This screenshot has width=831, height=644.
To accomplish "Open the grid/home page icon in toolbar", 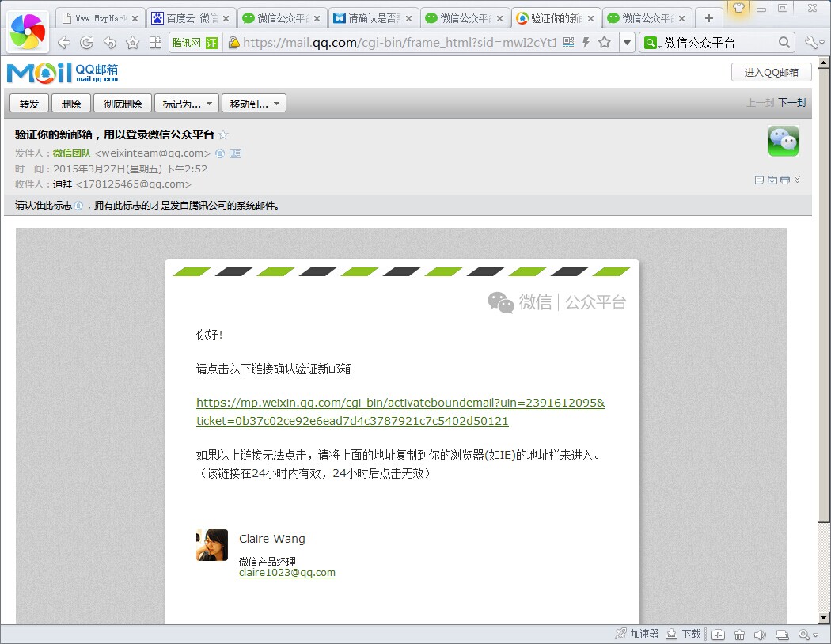I will pyautogui.click(x=155, y=43).
